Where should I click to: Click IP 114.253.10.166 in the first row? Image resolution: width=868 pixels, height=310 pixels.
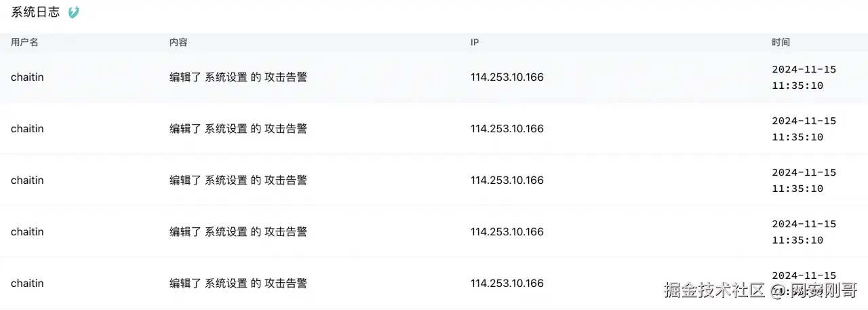pos(507,77)
